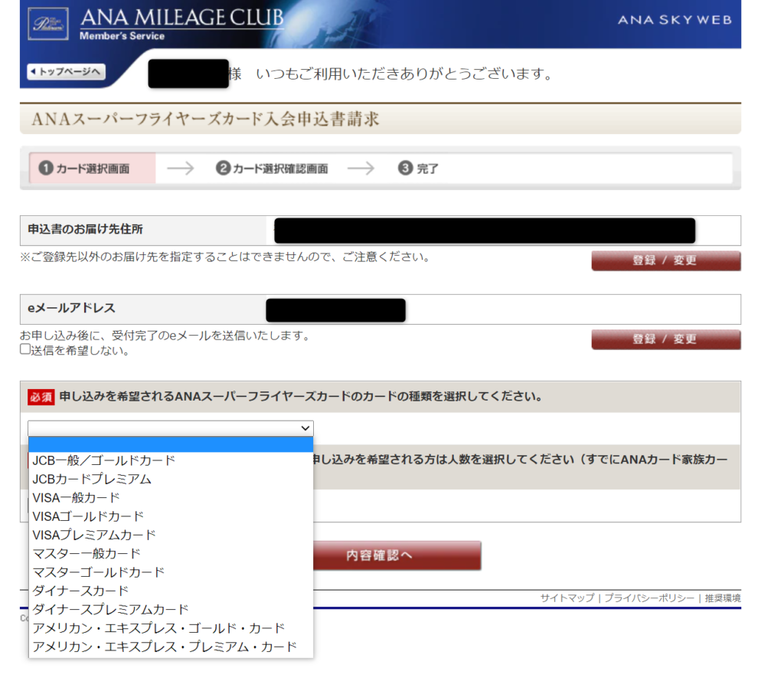This screenshot has width=784, height=691.
Task: Select the blank highlighted dropdown option
Action: [x=171, y=444]
